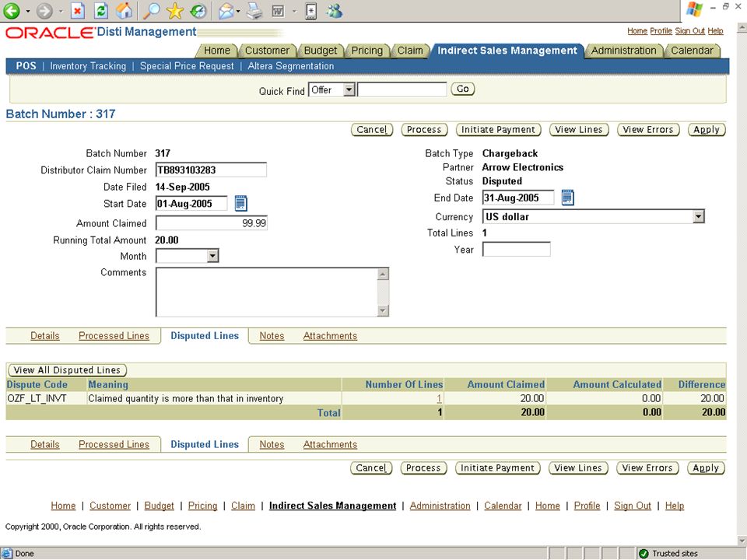This screenshot has width=747, height=560.
Task: Focus the Distributor Claim Number field
Action: point(211,170)
